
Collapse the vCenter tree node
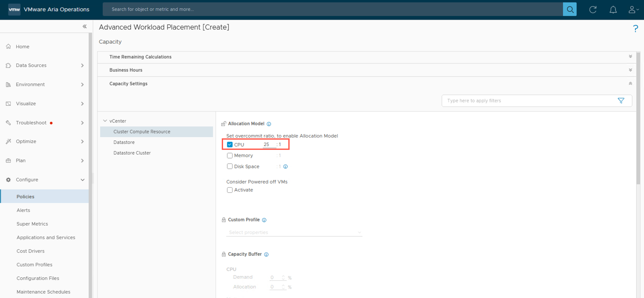click(x=105, y=121)
